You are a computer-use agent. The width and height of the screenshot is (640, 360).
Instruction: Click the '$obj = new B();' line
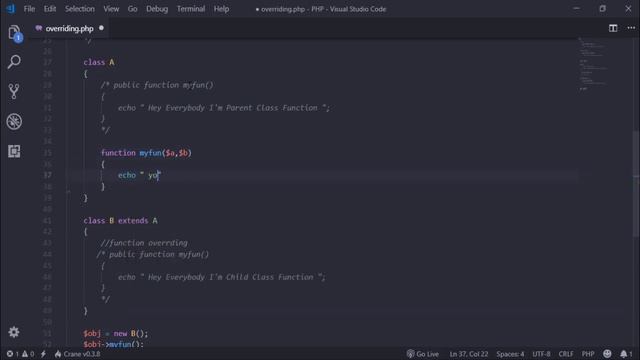pyautogui.click(x=116, y=333)
